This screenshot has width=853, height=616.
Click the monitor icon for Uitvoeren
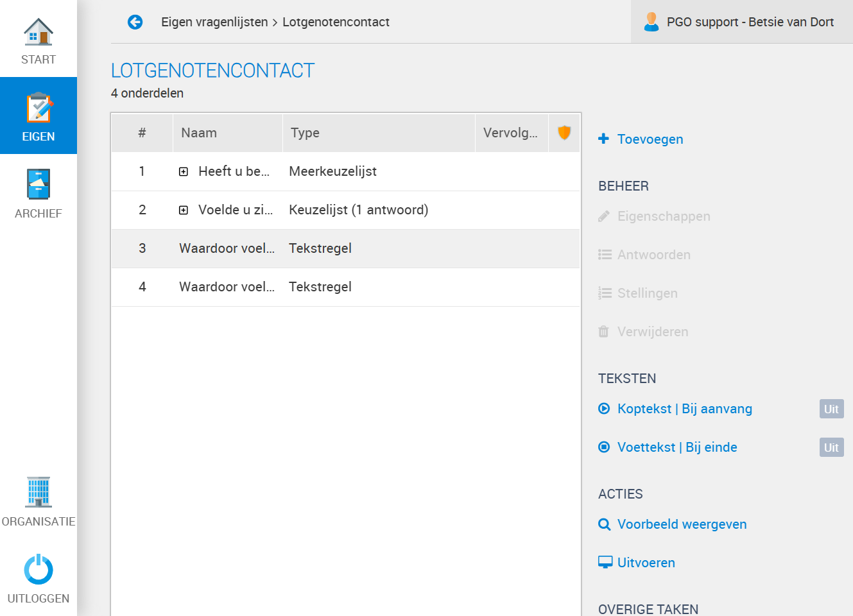[x=605, y=563]
